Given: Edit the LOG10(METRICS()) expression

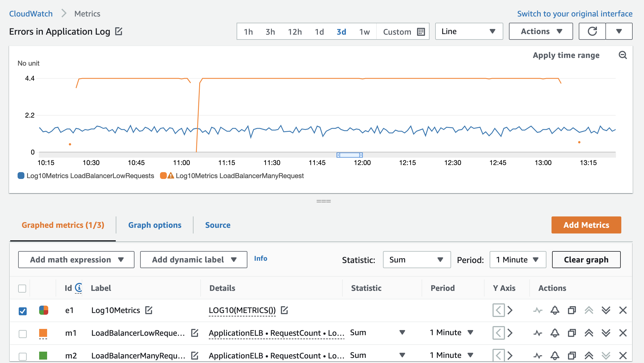Looking at the screenshot, I should click(x=284, y=310).
